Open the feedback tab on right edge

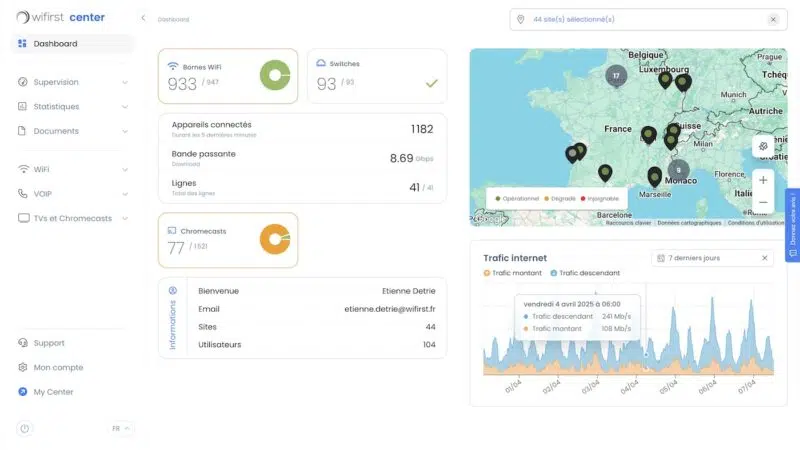click(792, 225)
